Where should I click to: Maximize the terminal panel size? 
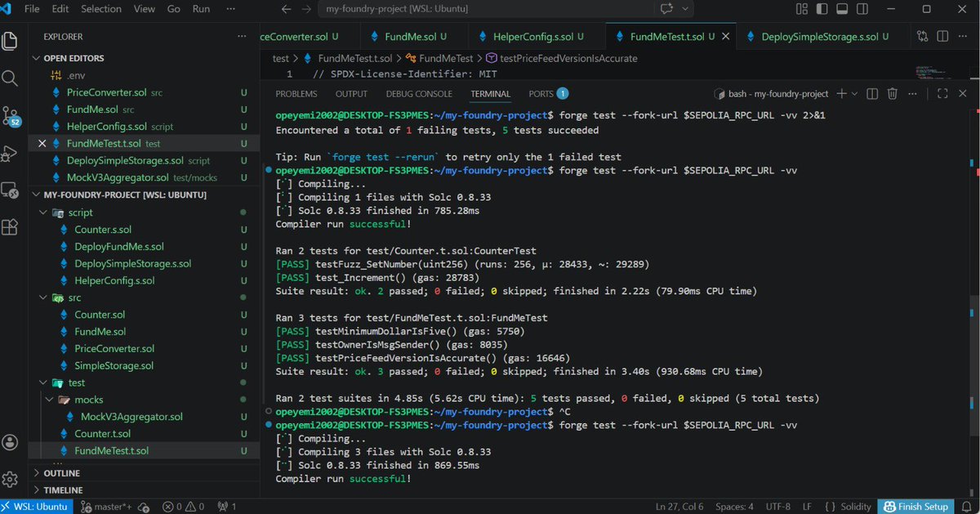[x=942, y=94]
